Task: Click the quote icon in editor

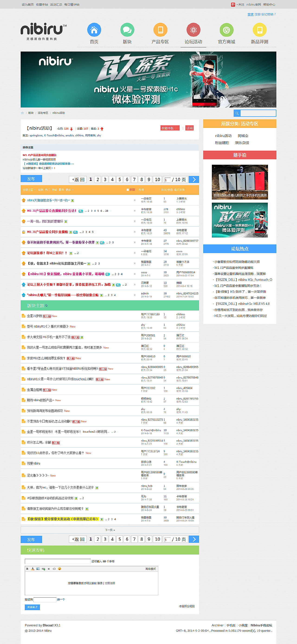Action: coord(49,569)
